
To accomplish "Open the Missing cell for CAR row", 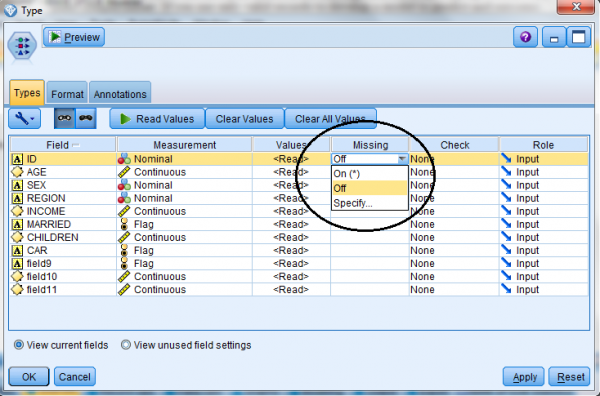I will pyautogui.click(x=370, y=251).
